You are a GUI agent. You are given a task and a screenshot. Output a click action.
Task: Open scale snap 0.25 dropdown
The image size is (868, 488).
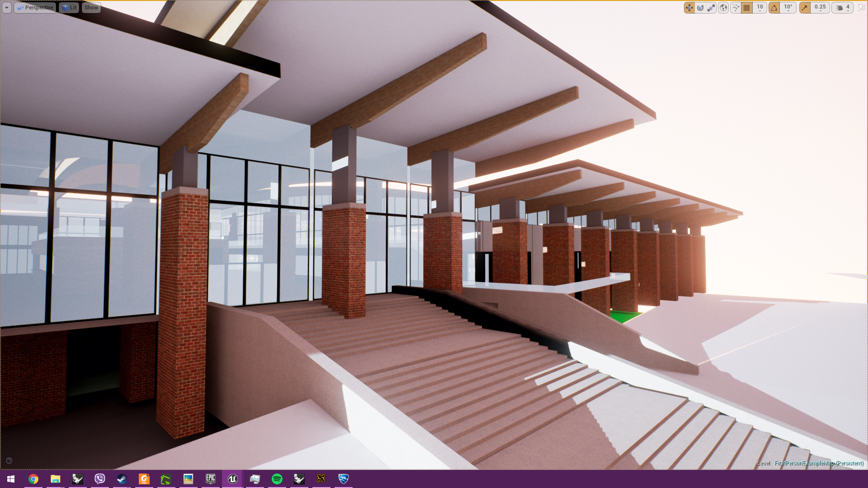coord(820,8)
